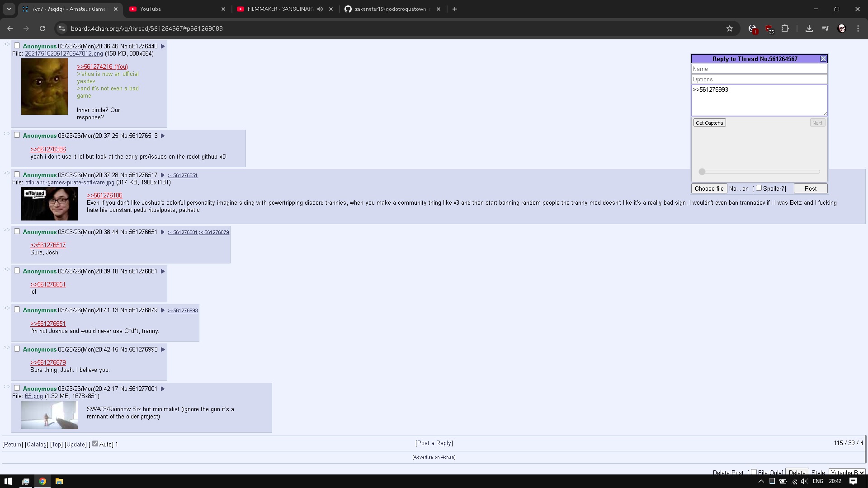
Task: Toggle the Auto update checkbox
Action: tap(95, 444)
